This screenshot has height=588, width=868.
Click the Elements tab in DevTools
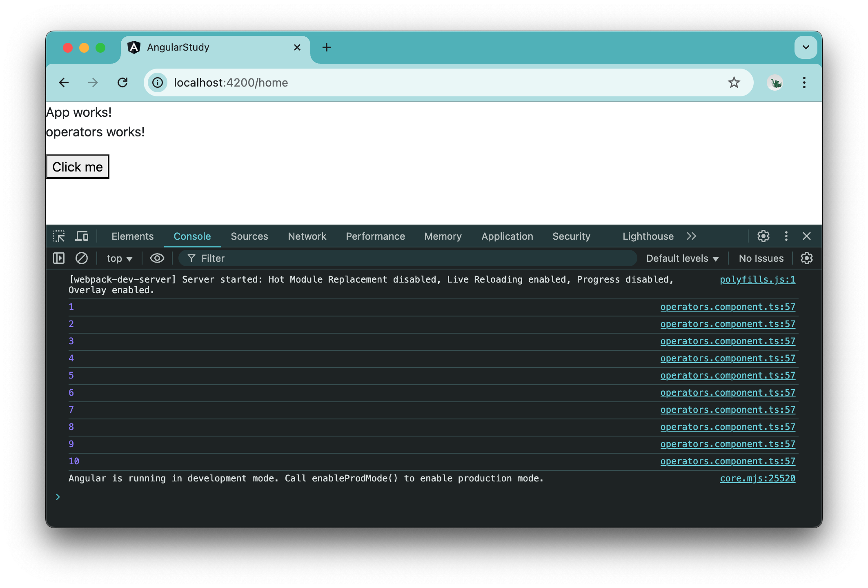[x=133, y=236]
